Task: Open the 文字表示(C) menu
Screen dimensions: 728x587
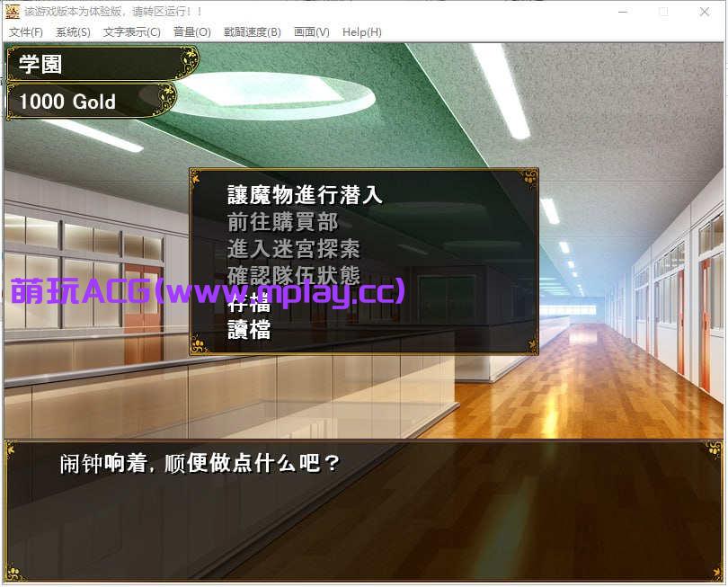Action: click(131, 31)
